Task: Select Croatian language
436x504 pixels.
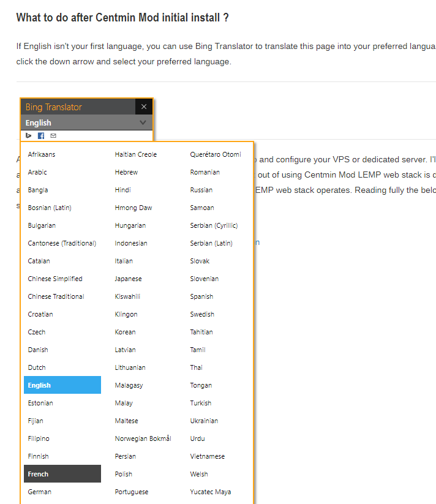Action: click(40, 314)
